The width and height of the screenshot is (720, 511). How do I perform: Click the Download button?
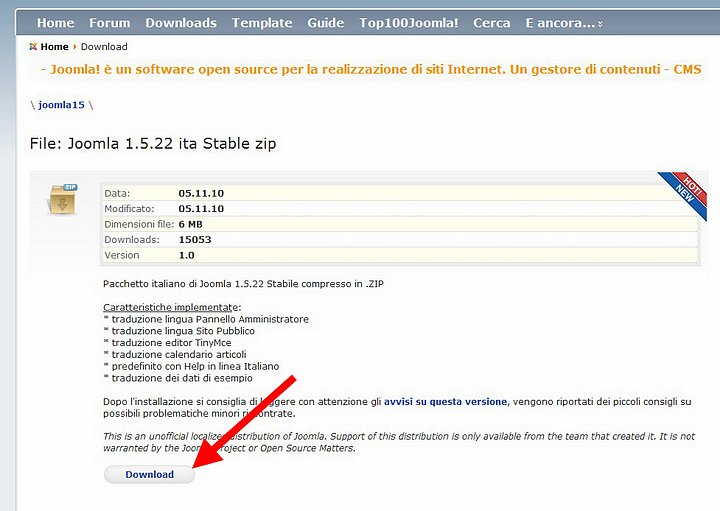(x=149, y=475)
